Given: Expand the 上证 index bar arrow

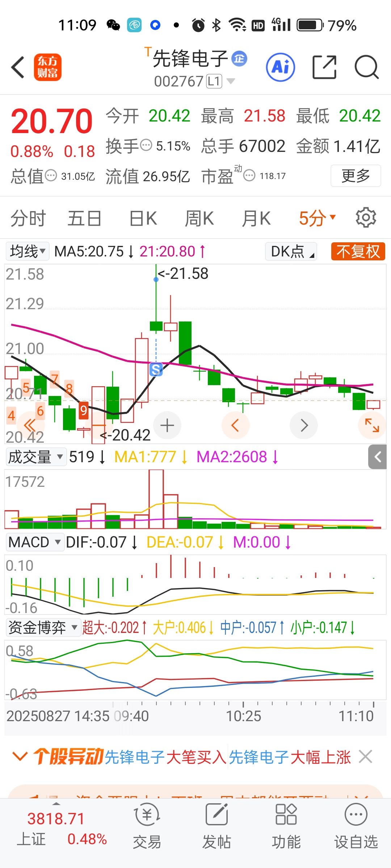Looking at the screenshot, I should [x=56, y=804].
